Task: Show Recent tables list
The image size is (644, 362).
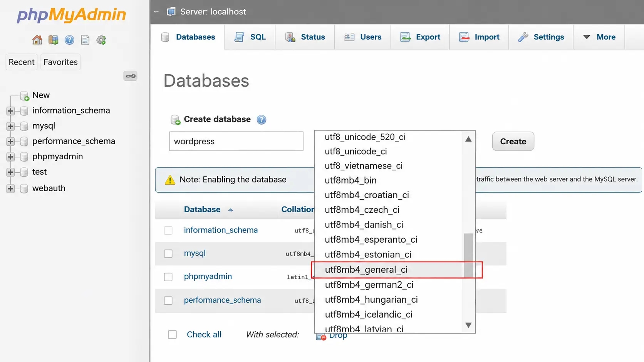Action: pyautogui.click(x=22, y=62)
